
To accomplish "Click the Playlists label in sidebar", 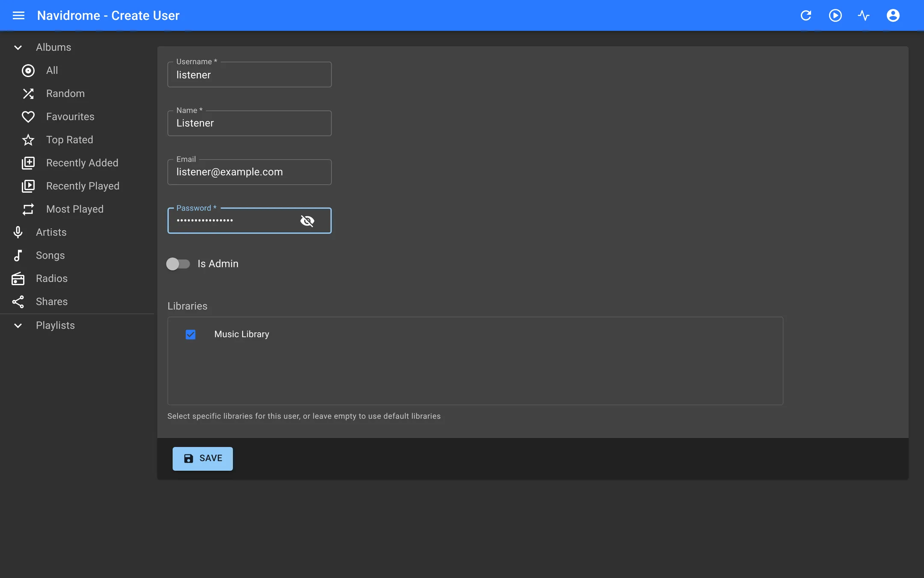I will tap(55, 326).
